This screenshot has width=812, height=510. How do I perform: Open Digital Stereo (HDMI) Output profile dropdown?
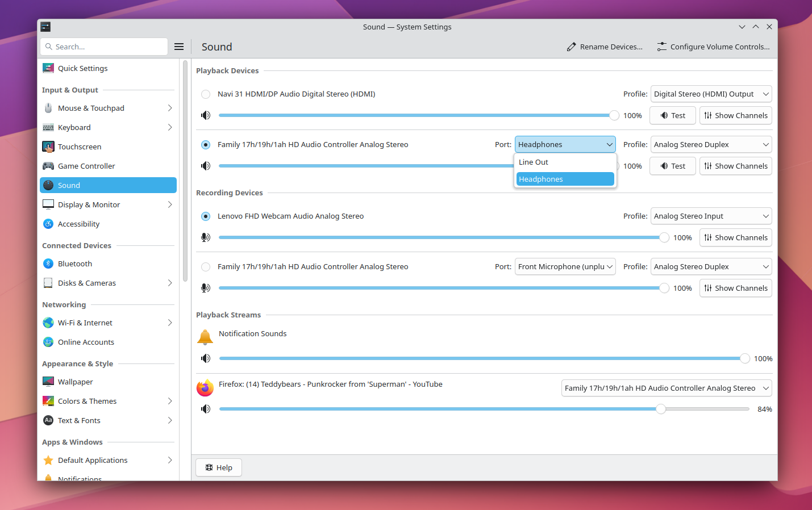tap(711, 94)
